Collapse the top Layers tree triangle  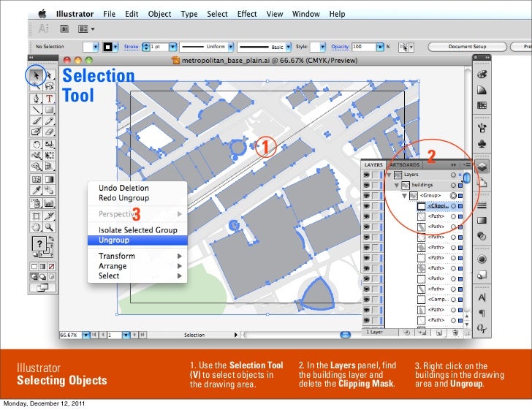pos(389,175)
